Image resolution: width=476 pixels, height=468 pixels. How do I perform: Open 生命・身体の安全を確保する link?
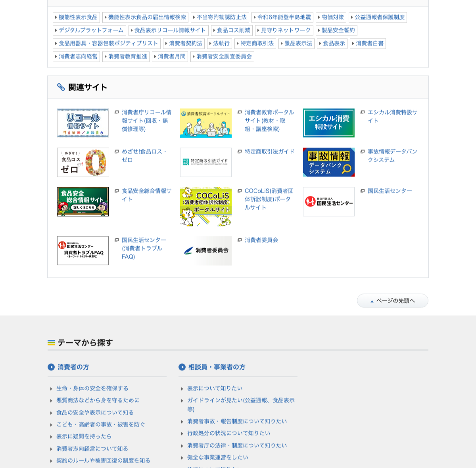[x=92, y=388]
